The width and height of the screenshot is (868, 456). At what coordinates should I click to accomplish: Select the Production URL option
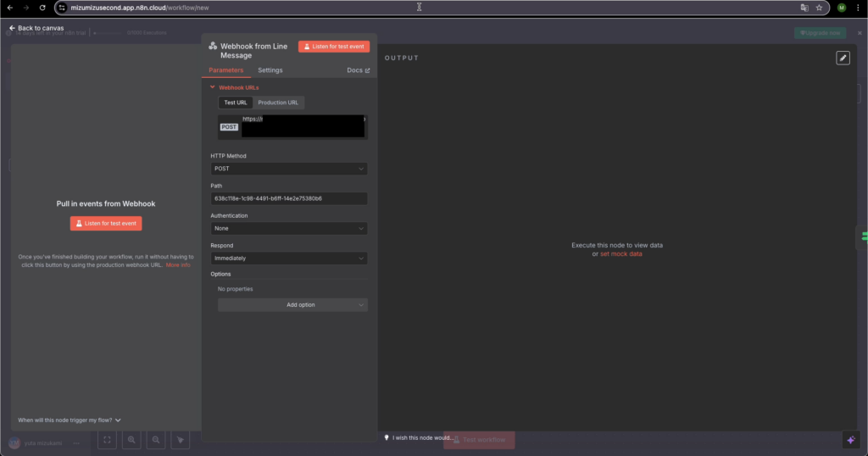pos(278,103)
